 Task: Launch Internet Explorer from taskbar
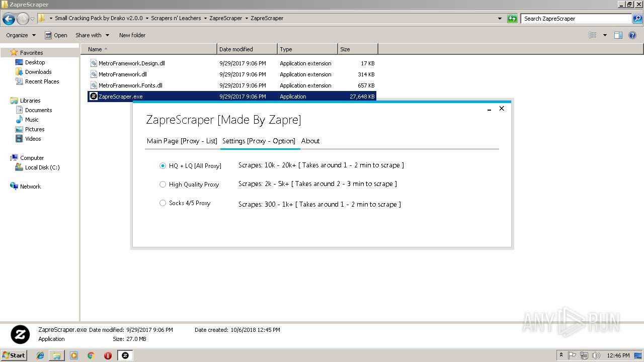pyautogui.click(x=40, y=355)
